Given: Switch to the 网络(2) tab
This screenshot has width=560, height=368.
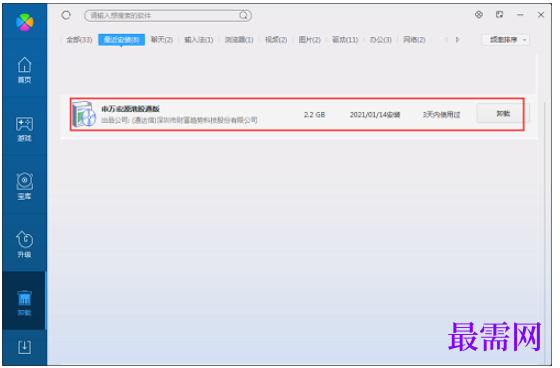Looking at the screenshot, I should (x=414, y=40).
